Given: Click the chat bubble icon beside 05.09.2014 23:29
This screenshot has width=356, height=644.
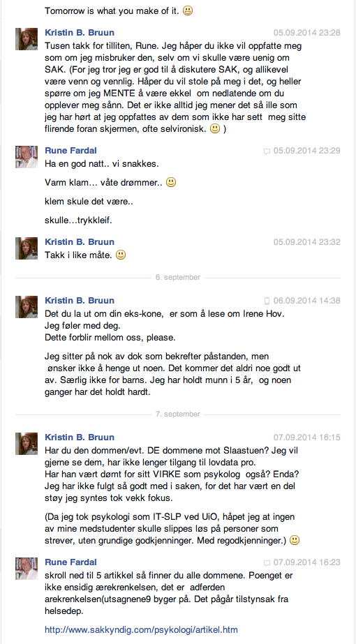Looking at the screenshot, I should pyautogui.click(x=267, y=151).
